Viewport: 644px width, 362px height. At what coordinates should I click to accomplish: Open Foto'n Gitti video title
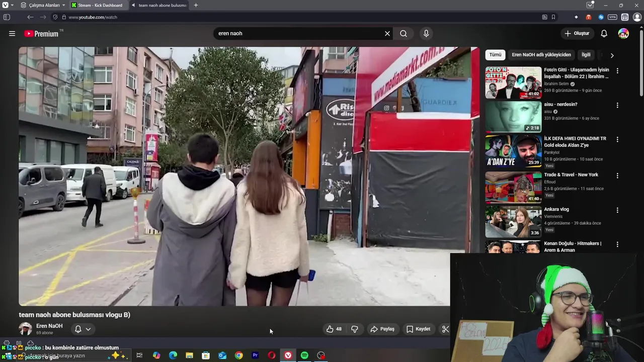577,73
